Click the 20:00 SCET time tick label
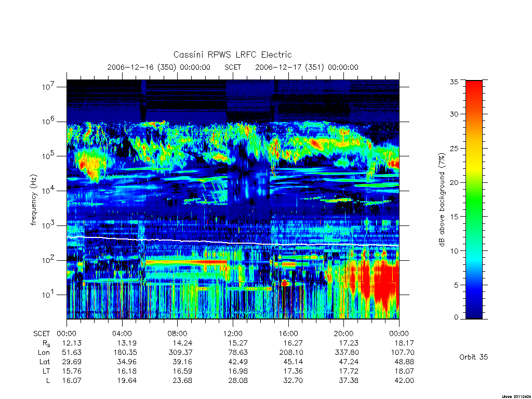Image resolution: width=532 pixels, height=399 pixels. (344, 334)
